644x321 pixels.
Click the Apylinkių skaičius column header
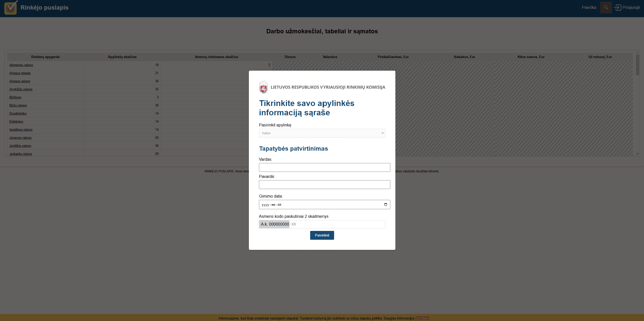click(122, 57)
